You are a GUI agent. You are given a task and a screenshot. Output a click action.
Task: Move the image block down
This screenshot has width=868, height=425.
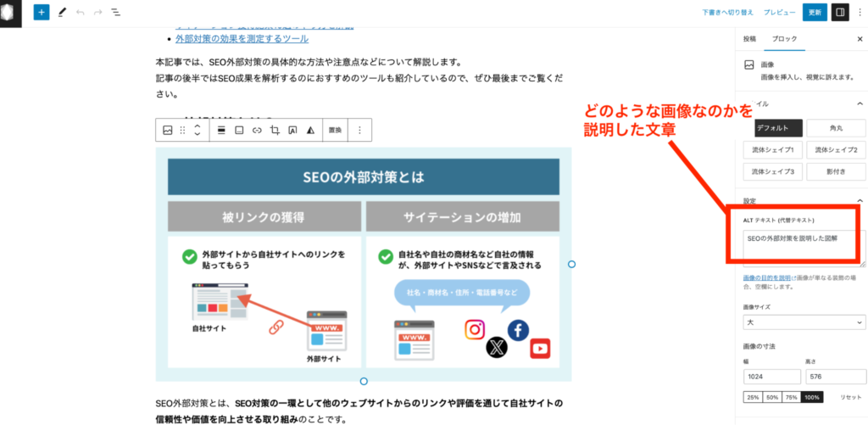(197, 134)
